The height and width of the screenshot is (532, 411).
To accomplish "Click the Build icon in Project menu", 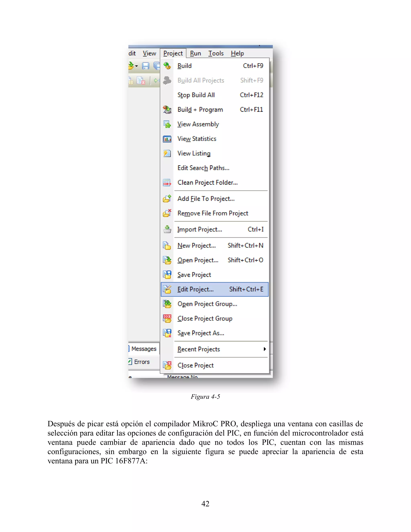I will tap(167, 66).
